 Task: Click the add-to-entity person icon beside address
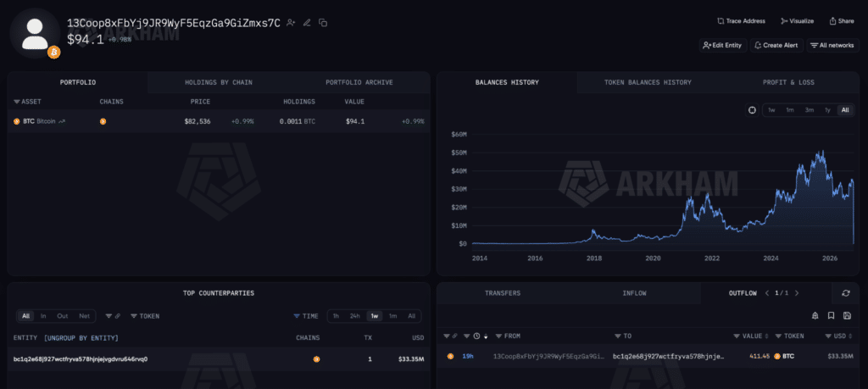click(291, 23)
